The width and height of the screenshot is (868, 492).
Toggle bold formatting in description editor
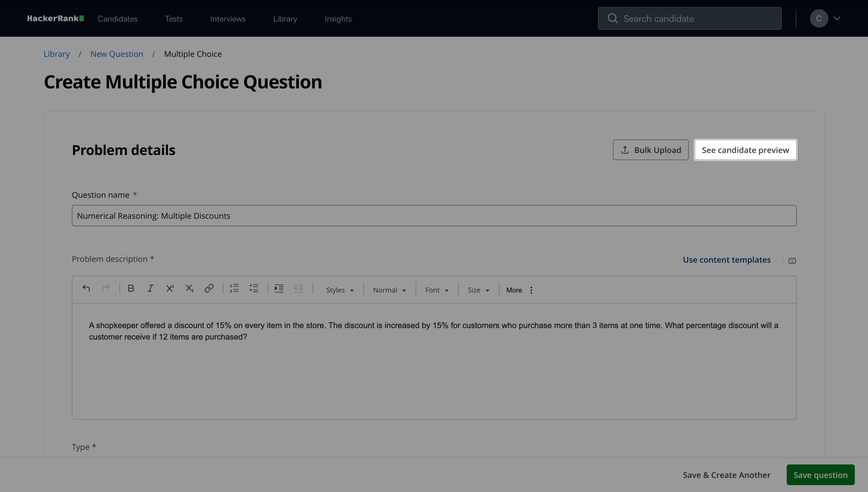click(x=131, y=288)
